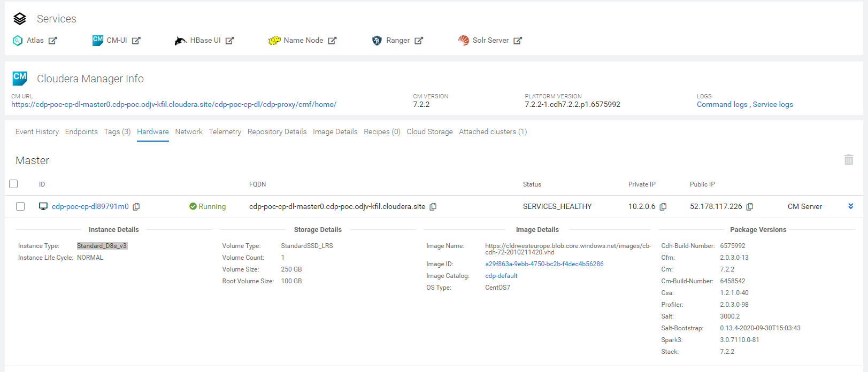Copy instance ID cdp-poc-cp-dl89791m0
The image size is (868, 372).
click(136, 207)
